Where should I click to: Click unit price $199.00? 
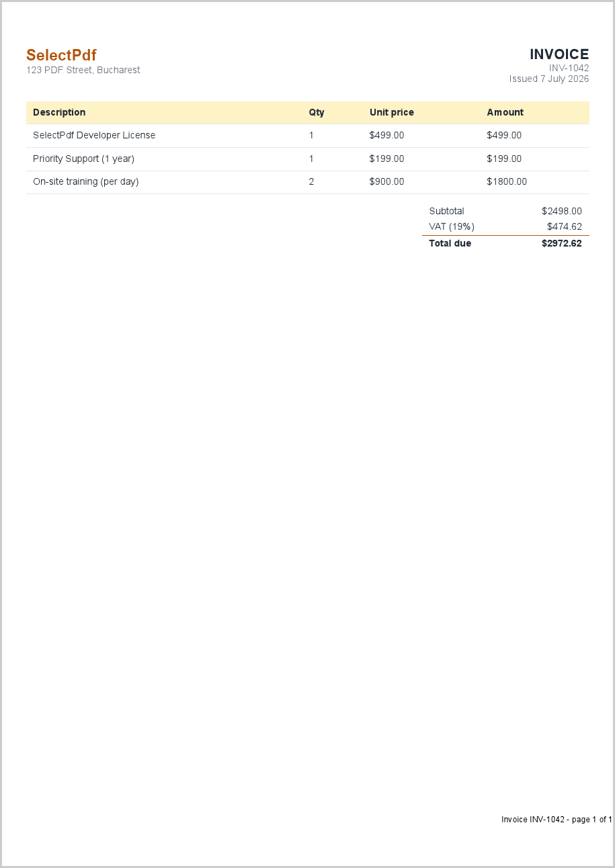[x=386, y=159]
